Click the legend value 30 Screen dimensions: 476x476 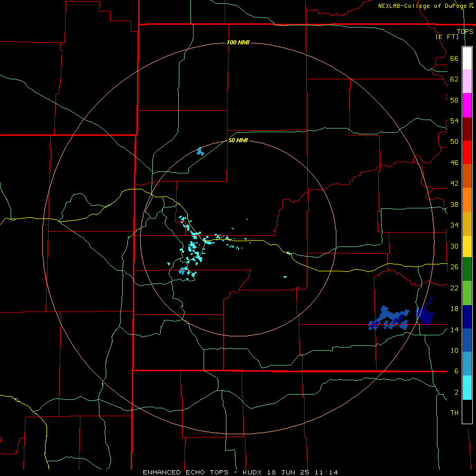point(454,246)
